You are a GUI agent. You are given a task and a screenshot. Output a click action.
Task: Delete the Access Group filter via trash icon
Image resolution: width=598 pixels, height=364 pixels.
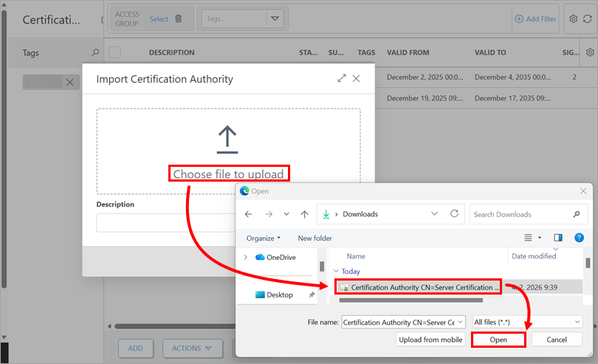178,18
